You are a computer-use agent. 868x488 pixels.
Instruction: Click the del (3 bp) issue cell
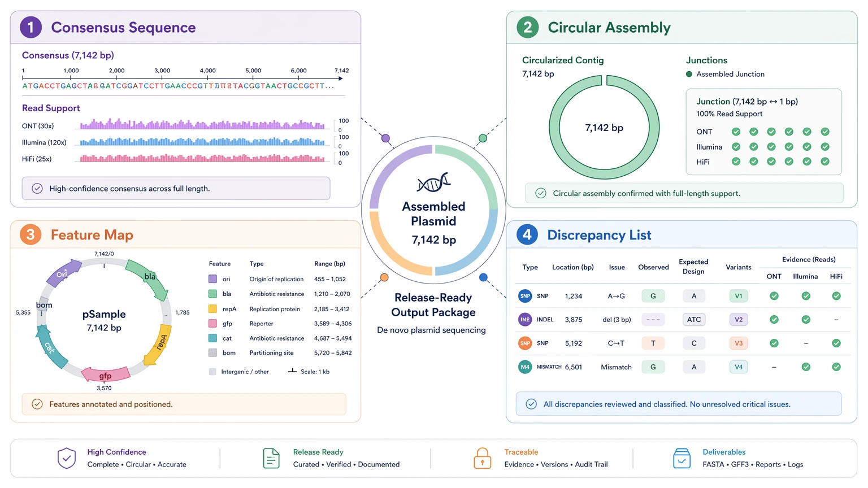pyautogui.click(x=617, y=320)
